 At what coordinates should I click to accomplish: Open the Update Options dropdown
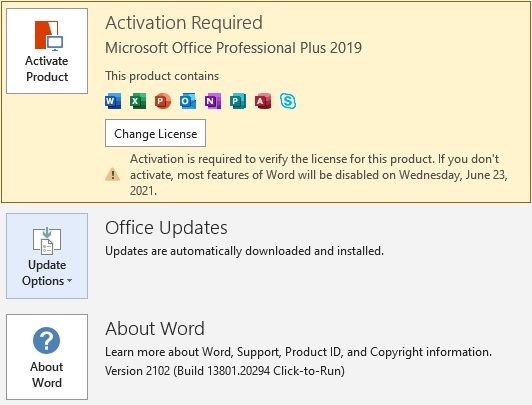[47, 256]
